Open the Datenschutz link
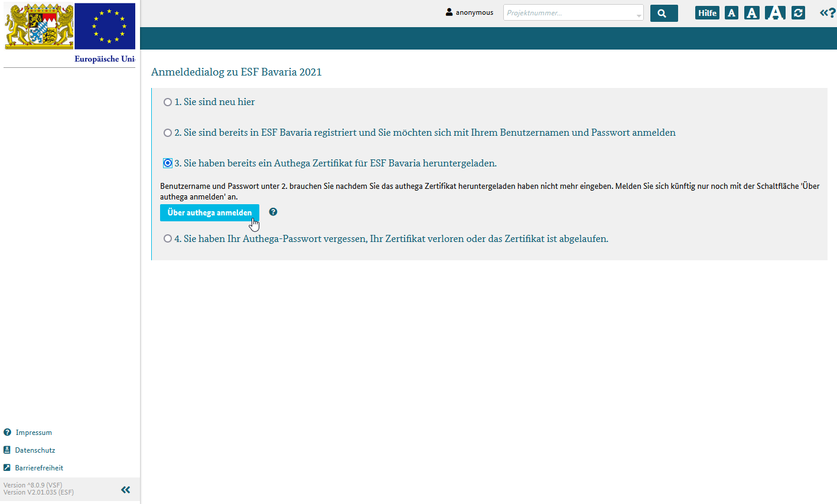 pyautogui.click(x=35, y=450)
